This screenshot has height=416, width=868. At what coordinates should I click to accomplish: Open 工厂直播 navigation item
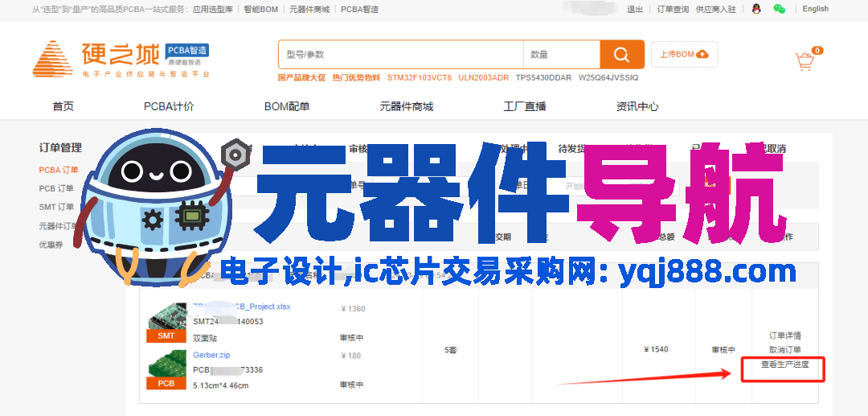[x=525, y=106]
